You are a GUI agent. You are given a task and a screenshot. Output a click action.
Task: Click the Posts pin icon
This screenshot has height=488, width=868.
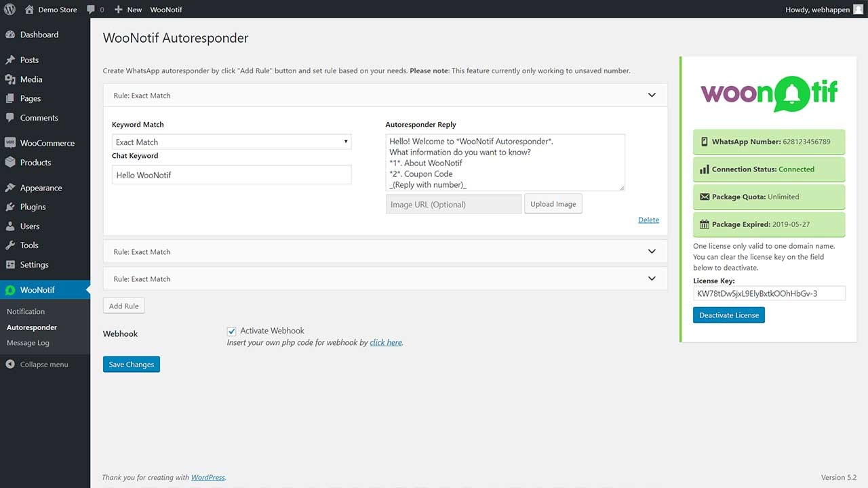pyautogui.click(x=10, y=60)
